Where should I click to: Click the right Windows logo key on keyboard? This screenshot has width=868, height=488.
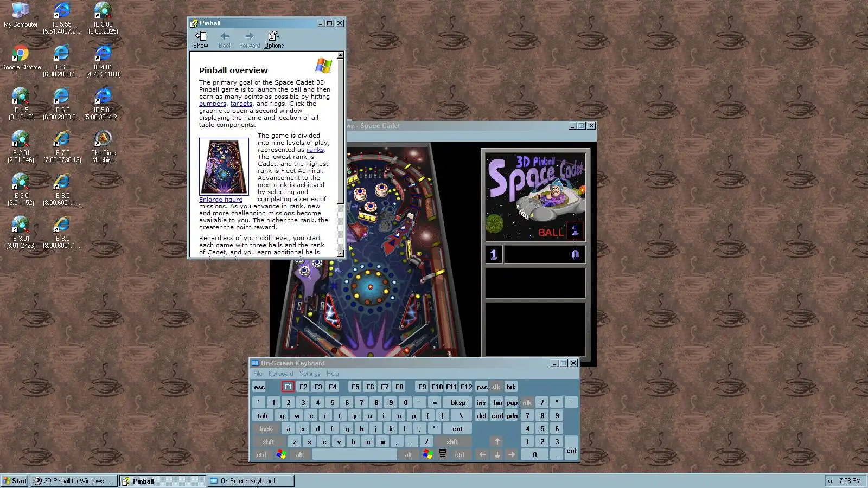point(427,454)
